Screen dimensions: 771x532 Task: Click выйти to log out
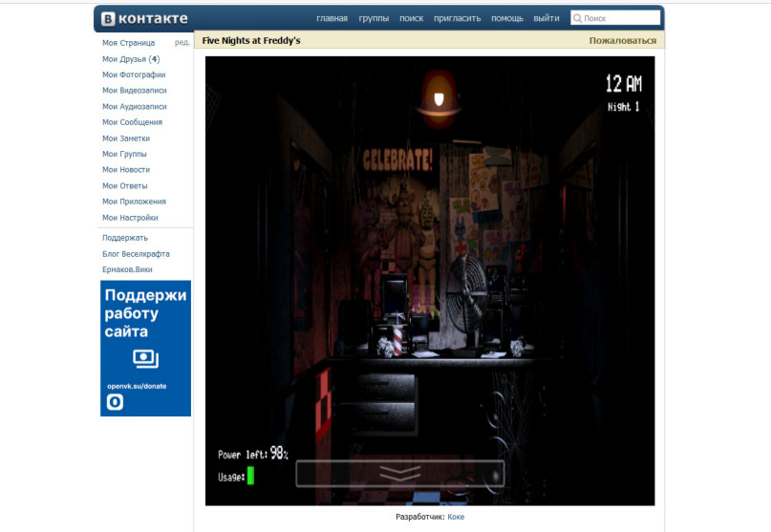(546, 18)
